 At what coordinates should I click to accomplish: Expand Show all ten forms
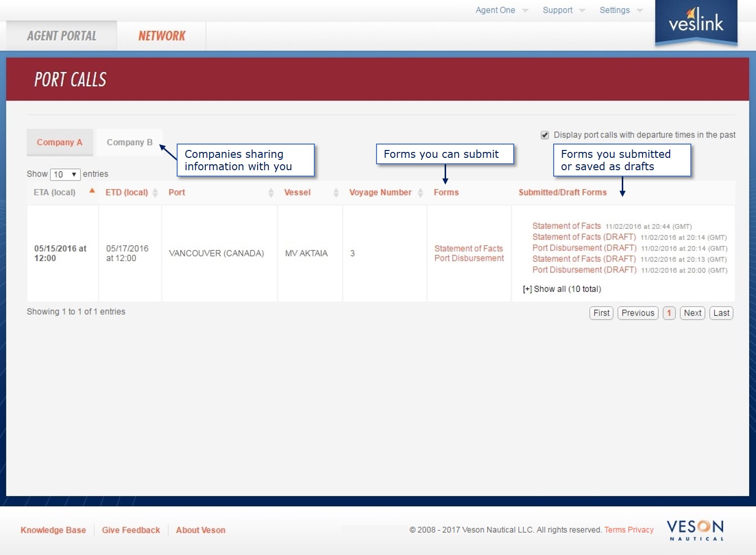tap(562, 289)
